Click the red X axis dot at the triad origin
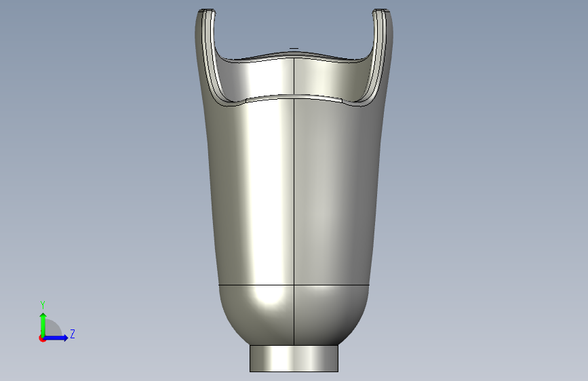588x381 pixels. (x=42, y=338)
